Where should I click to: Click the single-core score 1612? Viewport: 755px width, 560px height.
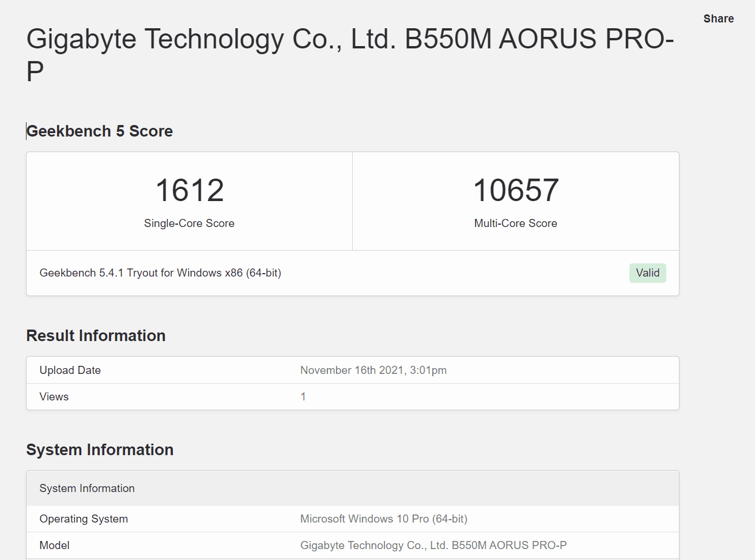click(x=189, y=190)
